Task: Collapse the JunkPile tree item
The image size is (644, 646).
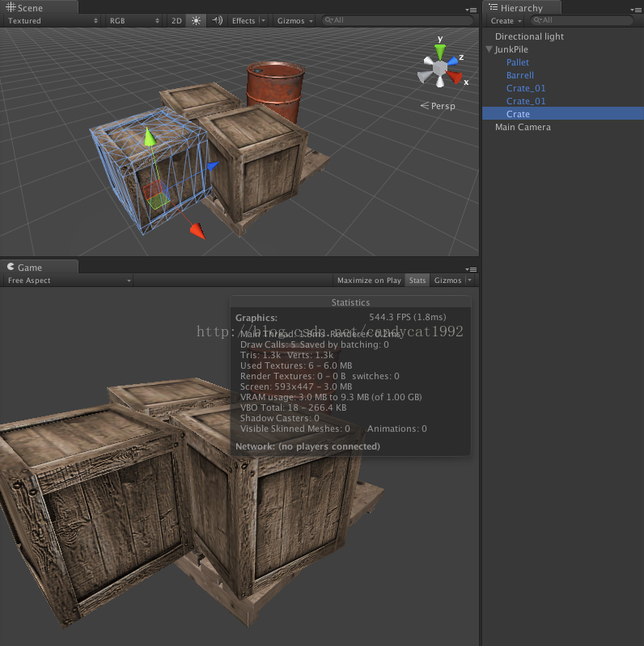Action: tap(489, 49)
